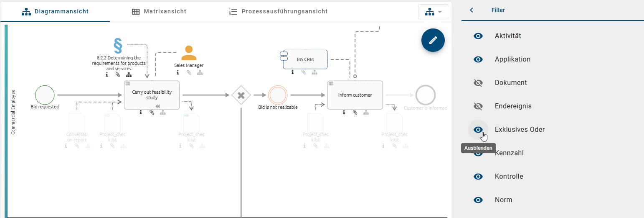Show the Dokument element type
Image resolution: width=644 pixels, height=218 pixels.
[x=478, y=83]
